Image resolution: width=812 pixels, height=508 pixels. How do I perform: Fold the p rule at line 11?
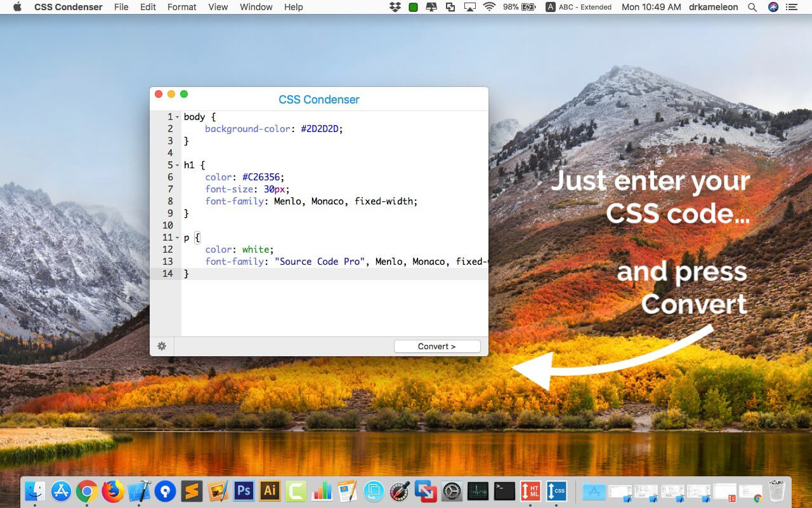point(178,238)
